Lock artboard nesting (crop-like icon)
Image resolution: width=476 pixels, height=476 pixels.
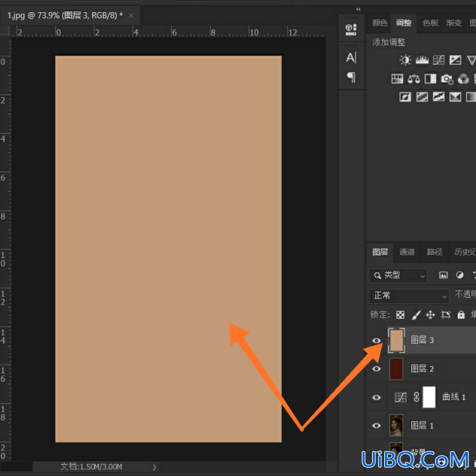(446, 315)
